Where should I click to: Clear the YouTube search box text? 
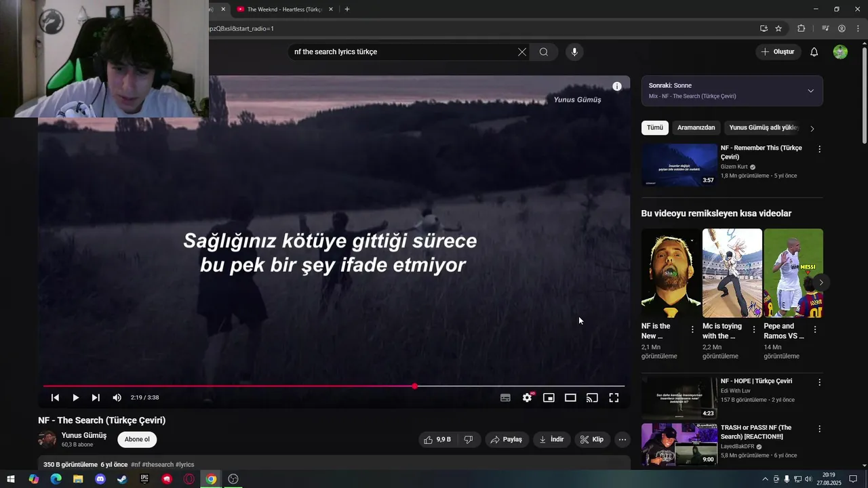[x=522, y=52]
